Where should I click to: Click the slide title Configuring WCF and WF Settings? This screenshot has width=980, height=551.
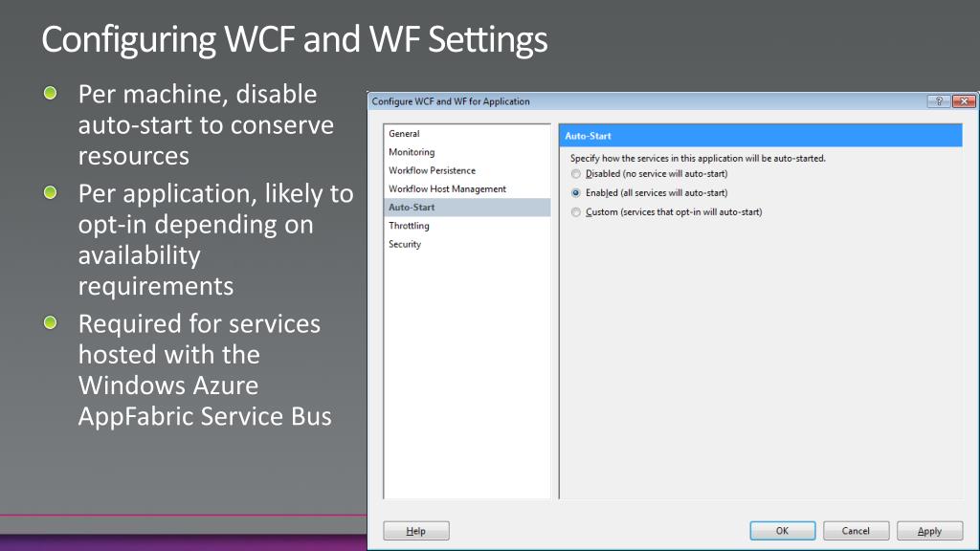coord(295,40)
